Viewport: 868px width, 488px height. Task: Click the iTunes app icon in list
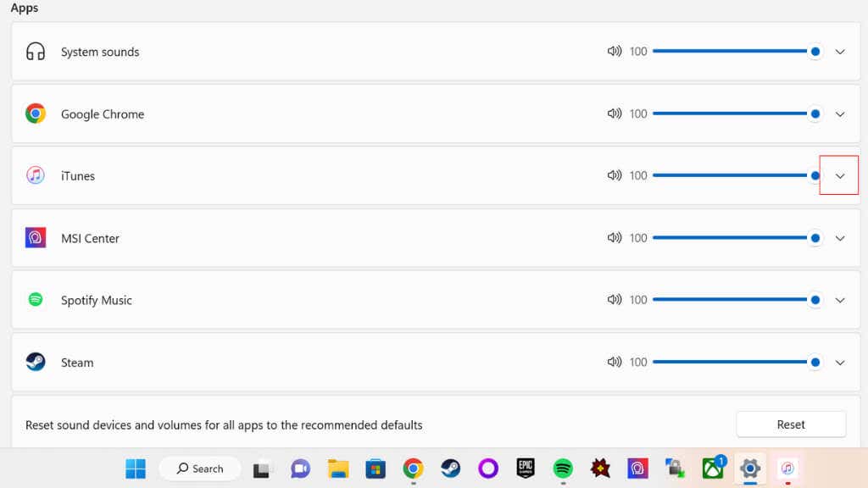point(36,175)
